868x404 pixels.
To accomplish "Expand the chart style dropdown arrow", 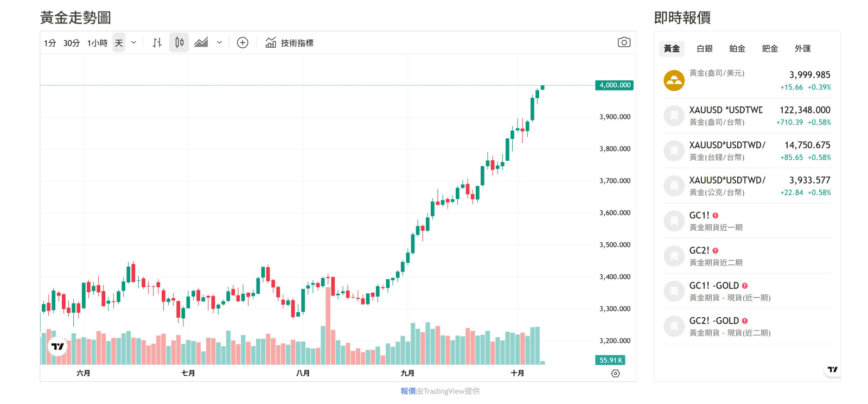I will [x=219, y=43].
